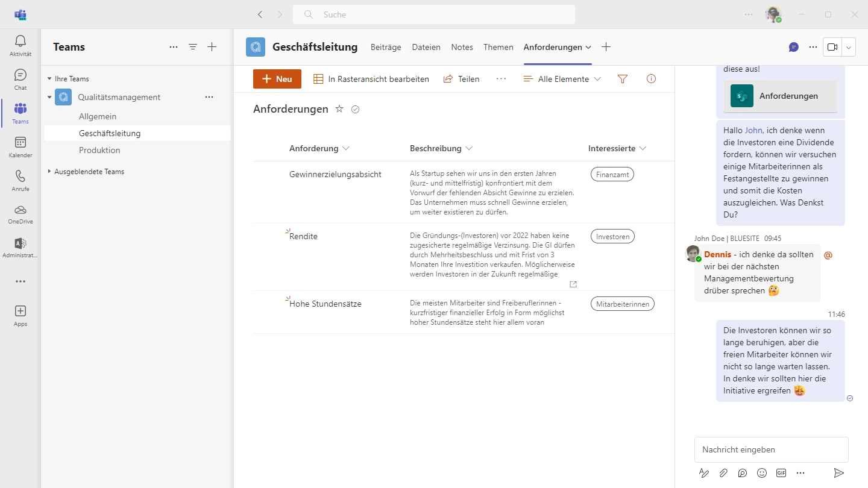Mark Anforderungen list as favorite star
Screen dimensions: 868x488
(x=339, y=109)
